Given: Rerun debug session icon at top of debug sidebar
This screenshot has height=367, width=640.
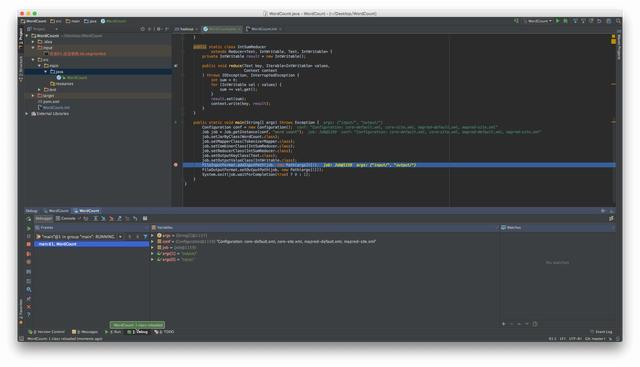Looking at the screenshot, I should 29,219.
